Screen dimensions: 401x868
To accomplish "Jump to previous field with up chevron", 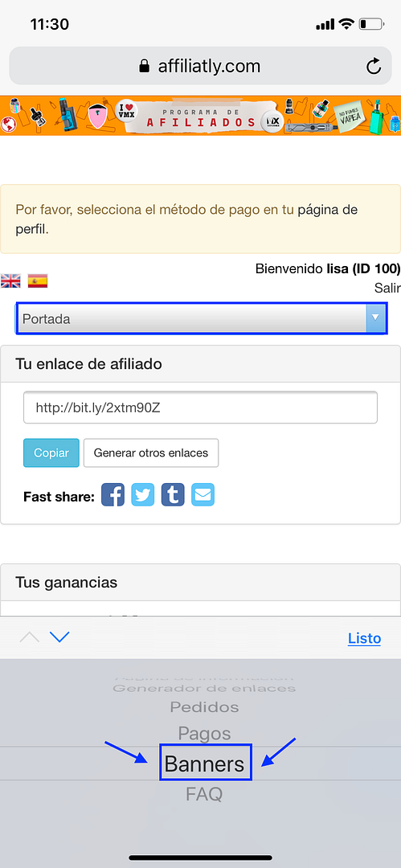I will point(30,637).
